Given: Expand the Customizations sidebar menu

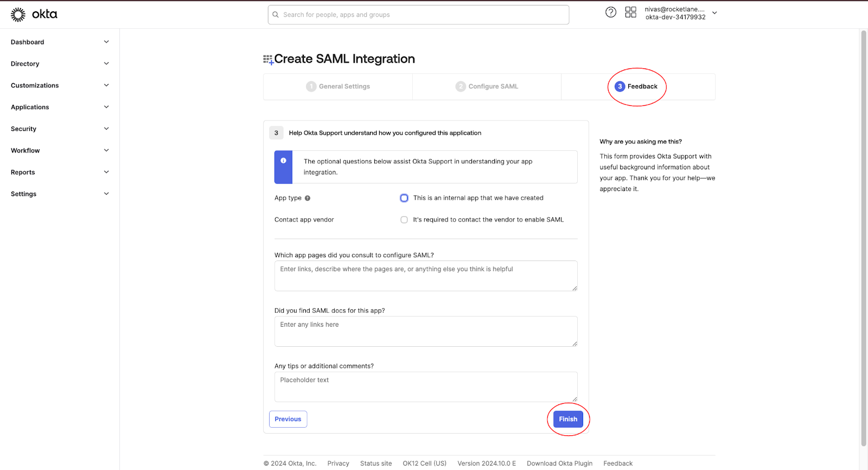Looking at the screenshot, I should 60,85.
